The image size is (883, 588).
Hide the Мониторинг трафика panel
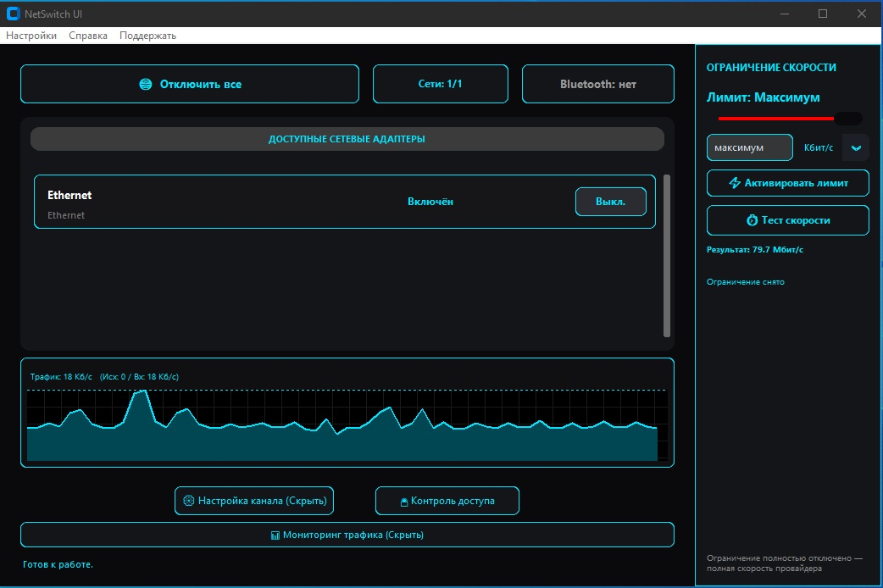click(347, 535)
